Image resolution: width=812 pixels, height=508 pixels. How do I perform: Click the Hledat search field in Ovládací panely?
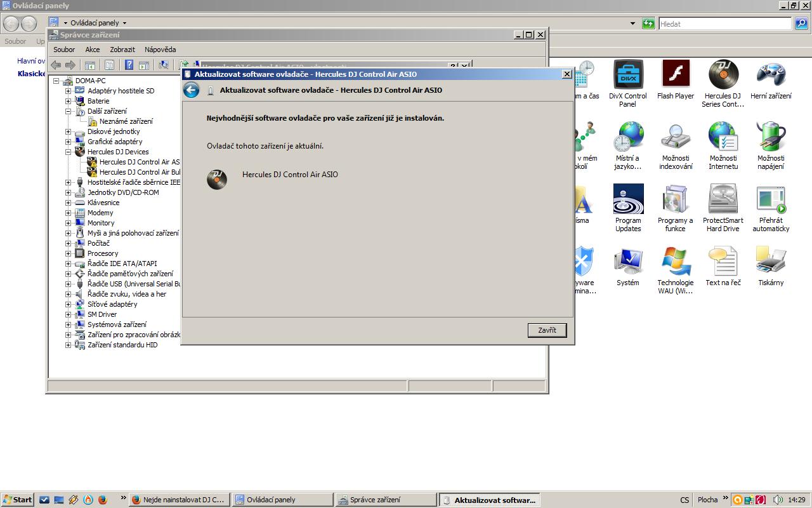click(726, 23)
